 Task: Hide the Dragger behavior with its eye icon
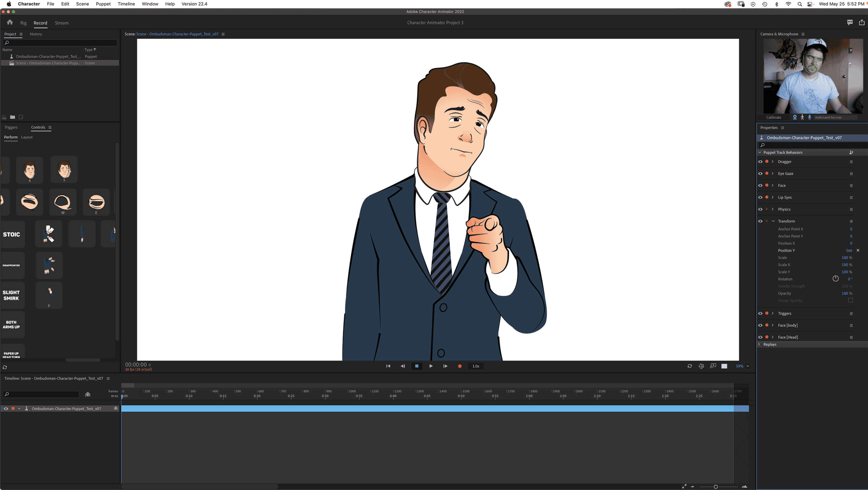pyautogui.click(x=760, y=162)
